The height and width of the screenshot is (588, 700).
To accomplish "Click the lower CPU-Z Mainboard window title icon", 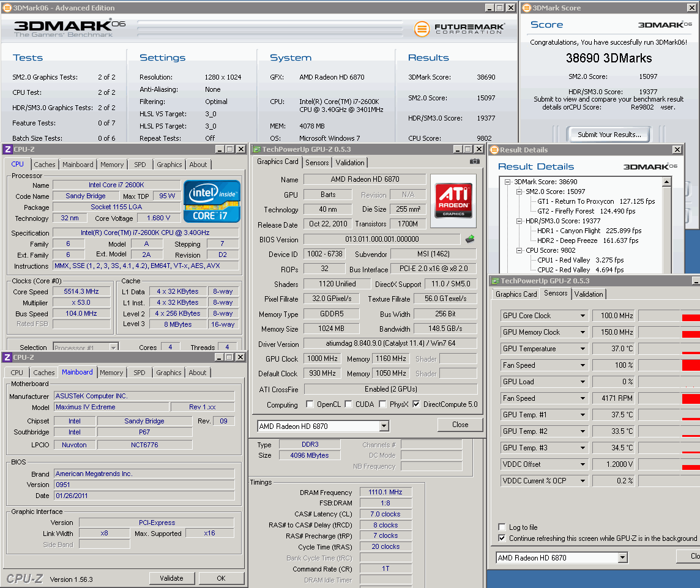I will [7, 357].
